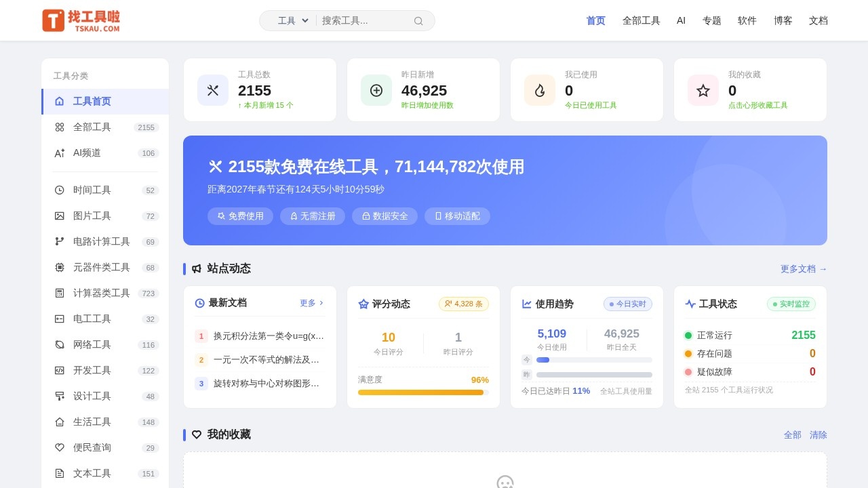Click the calculator icon beside 计算器类工具
The image size is (868, 488).
(60, 293)
